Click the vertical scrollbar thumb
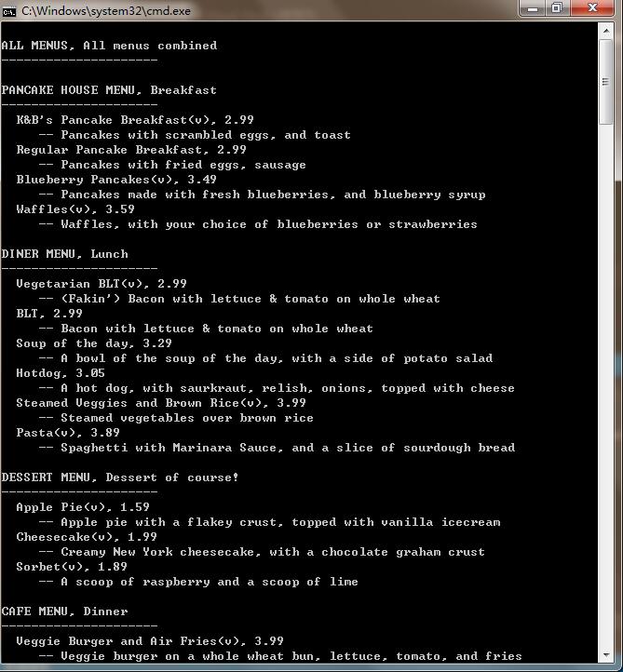Viewport: 623px width, 672px height. 606,82
